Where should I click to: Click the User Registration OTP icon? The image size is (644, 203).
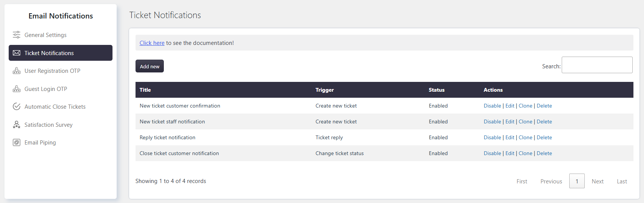(x=17, y=71)
